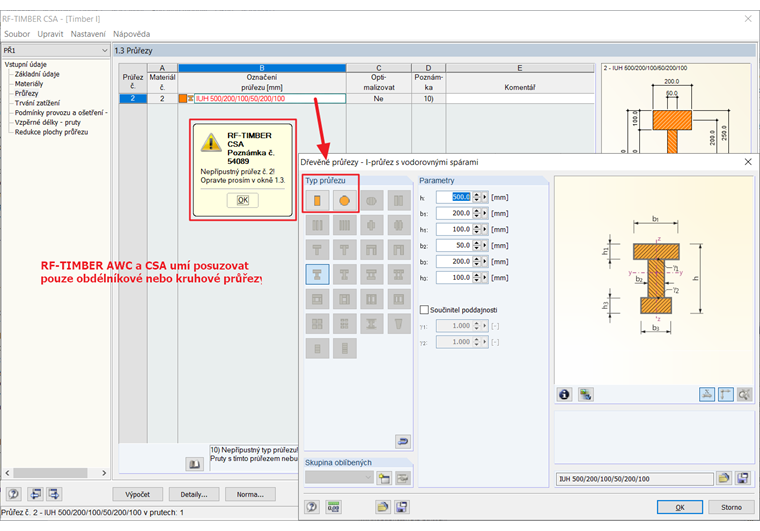
Task: Click the b2 parameter input field 50.0
Action: pos(454,245)
